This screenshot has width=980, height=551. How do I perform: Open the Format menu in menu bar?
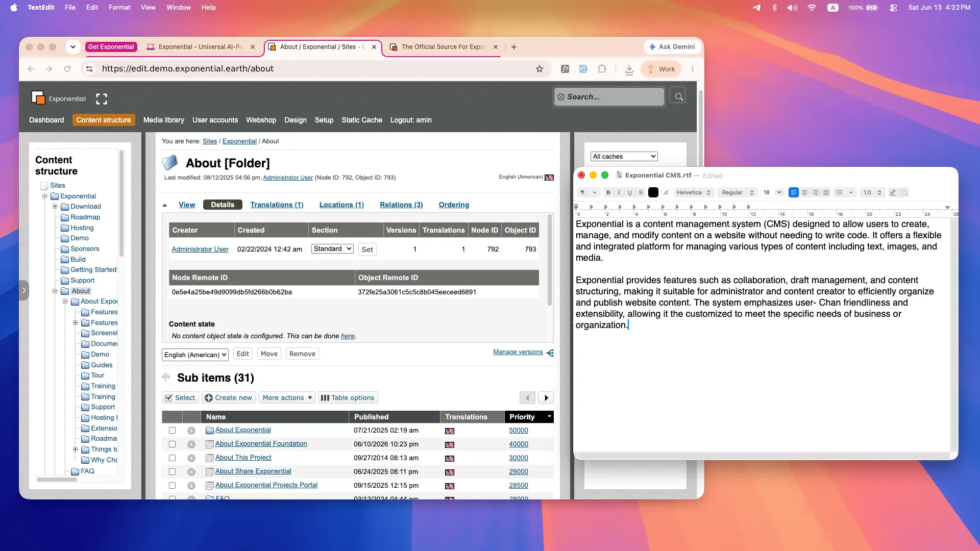(119, 8)
